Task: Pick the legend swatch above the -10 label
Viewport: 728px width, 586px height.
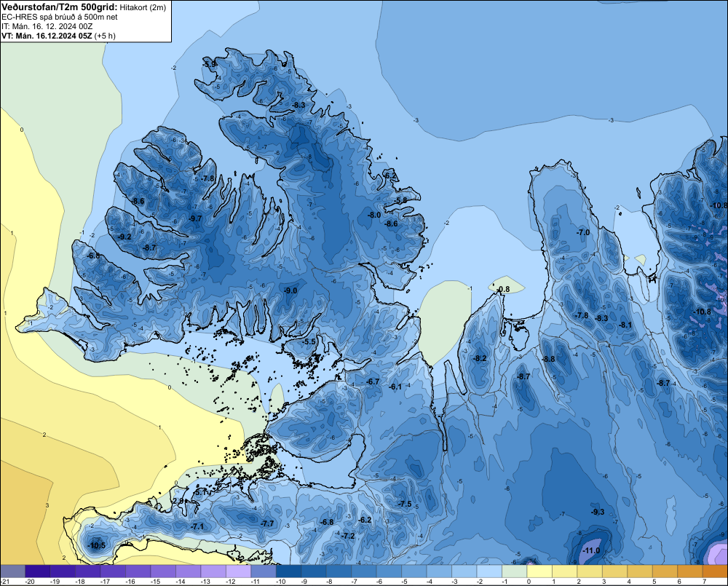Action: point(288,571)
